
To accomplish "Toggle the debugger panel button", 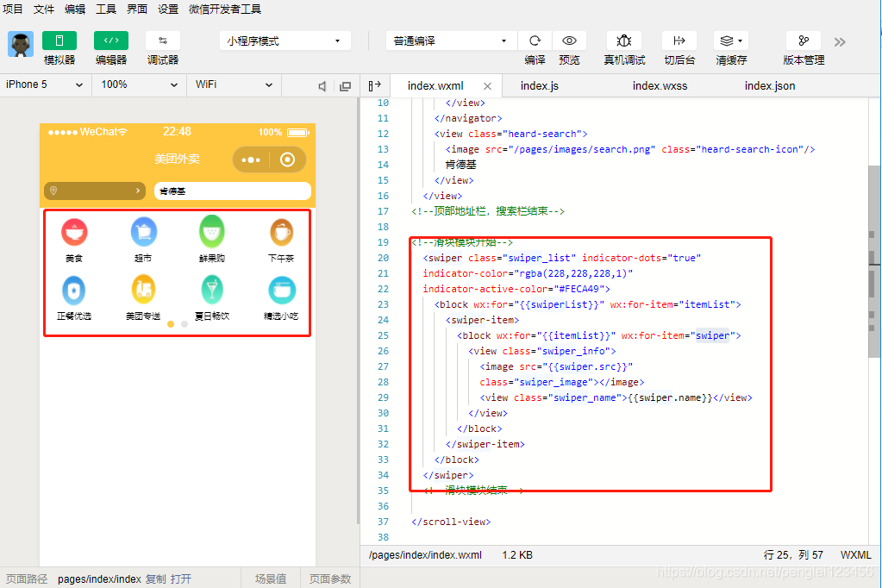I will 163,41.
